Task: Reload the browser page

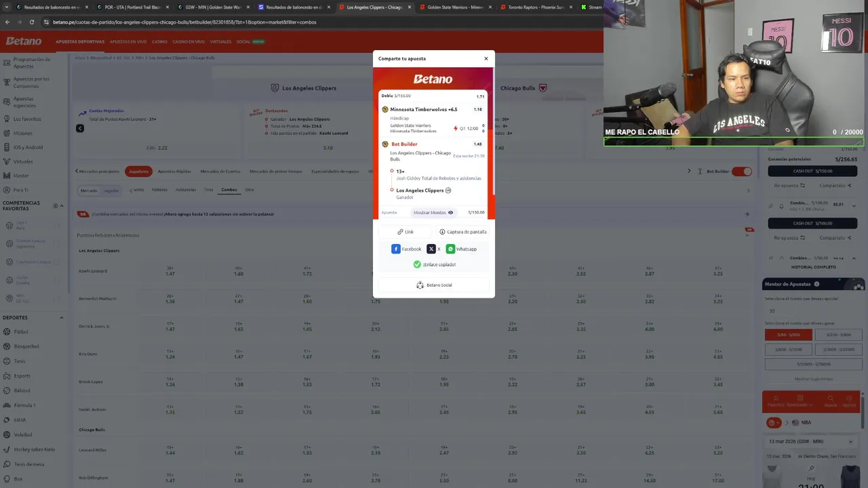Action: [31, 22]
